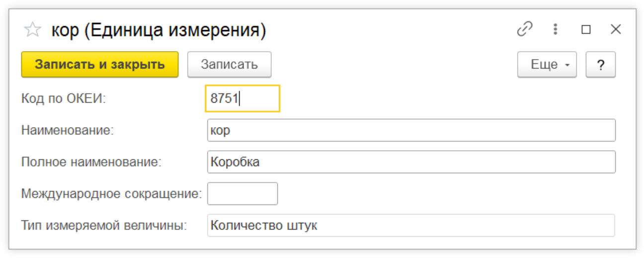Click the Наименование label text
Screen dimensions: 644x258
click(68, 130)
